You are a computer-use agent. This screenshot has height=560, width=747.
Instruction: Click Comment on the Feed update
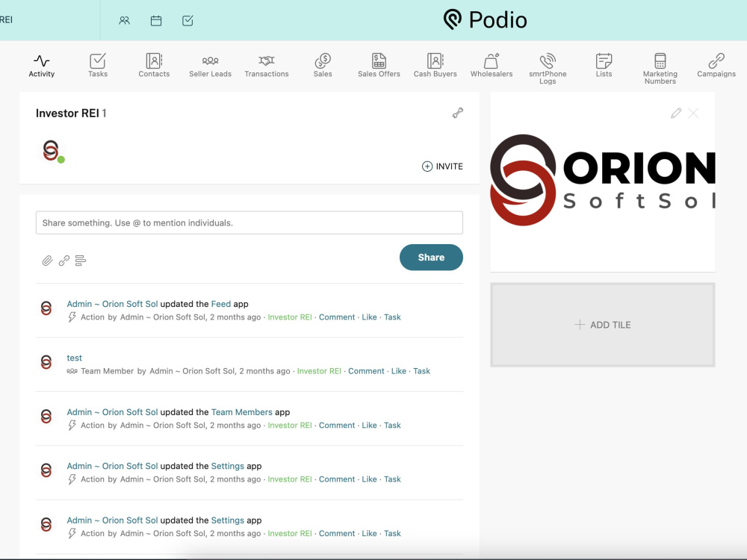click(337, 317)
